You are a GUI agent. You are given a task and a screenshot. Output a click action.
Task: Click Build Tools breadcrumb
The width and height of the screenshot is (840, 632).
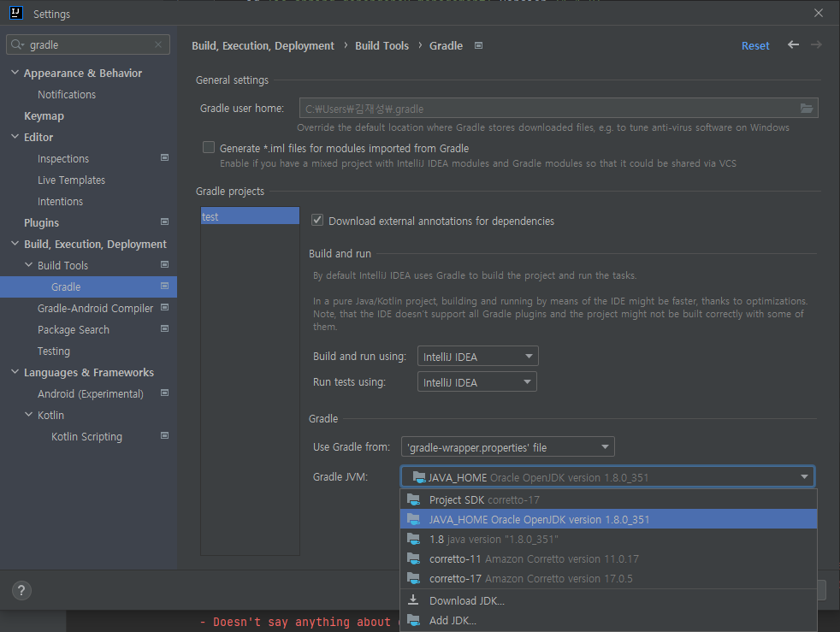tap(382, 45)
